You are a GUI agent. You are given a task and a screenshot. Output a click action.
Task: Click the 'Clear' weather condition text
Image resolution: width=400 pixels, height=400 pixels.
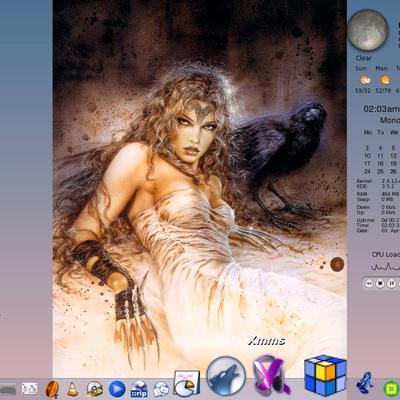[x=363, y=58]
